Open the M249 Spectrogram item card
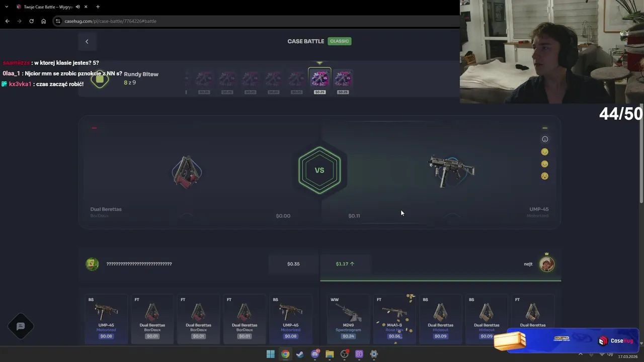This screenshot has height=362, width=644. point(348,319)
